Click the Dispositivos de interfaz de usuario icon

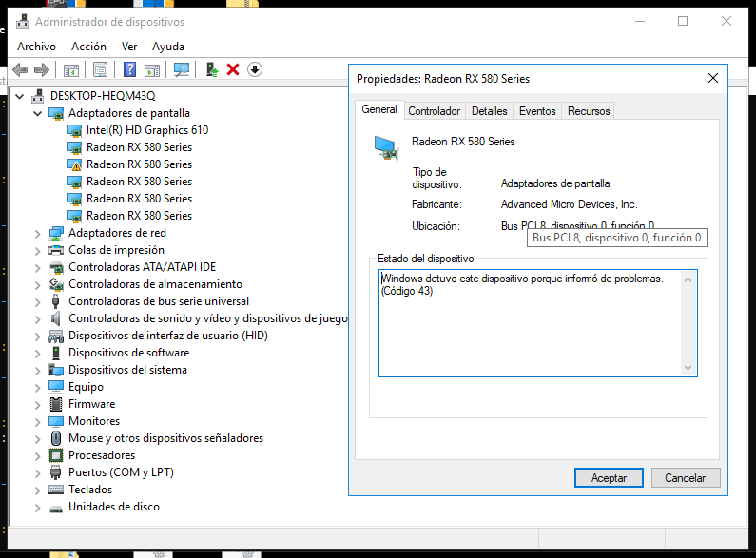pos(56,336)
